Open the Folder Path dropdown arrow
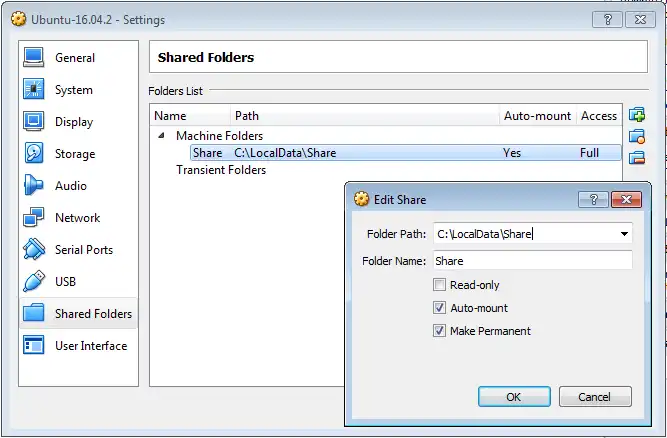667x438 pixels. 624,234
